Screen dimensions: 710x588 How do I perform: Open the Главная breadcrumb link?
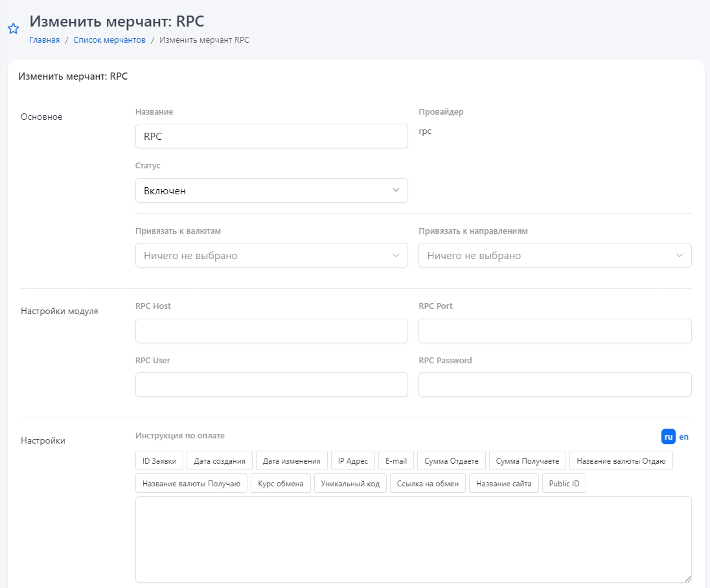point(44,40)
